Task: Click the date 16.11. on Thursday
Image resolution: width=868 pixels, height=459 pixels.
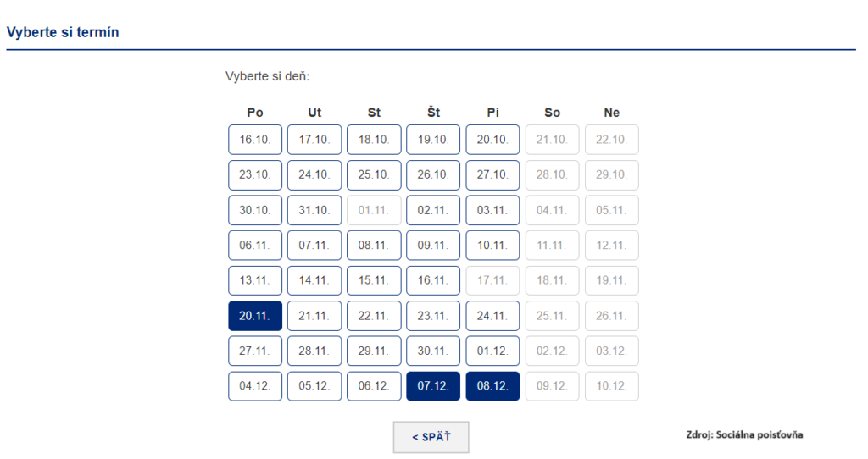Action: point(433,280)
